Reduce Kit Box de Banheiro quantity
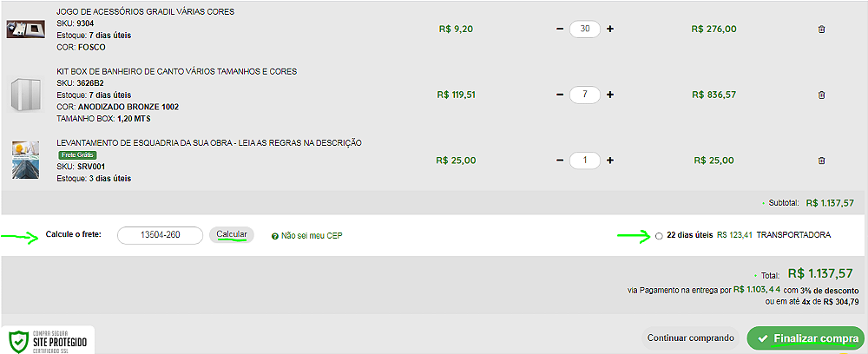The image size is (868, 354). (x=560, y=95)
